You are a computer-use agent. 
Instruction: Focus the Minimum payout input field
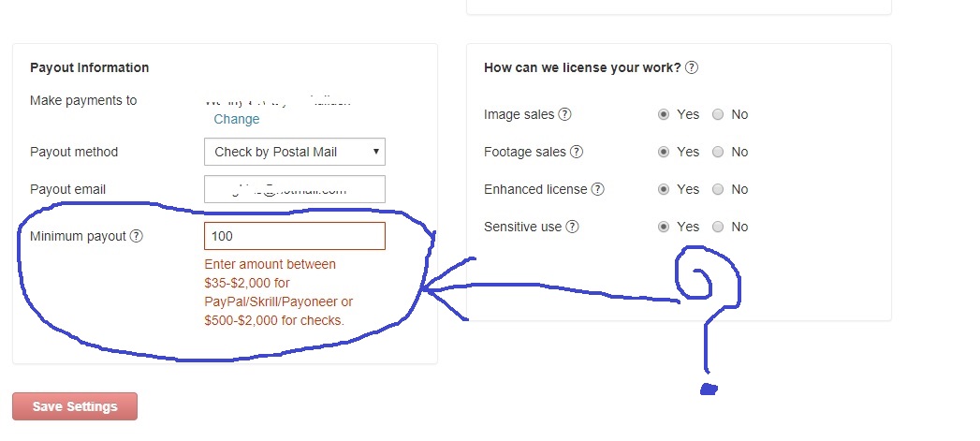click(x=295, y=237)
